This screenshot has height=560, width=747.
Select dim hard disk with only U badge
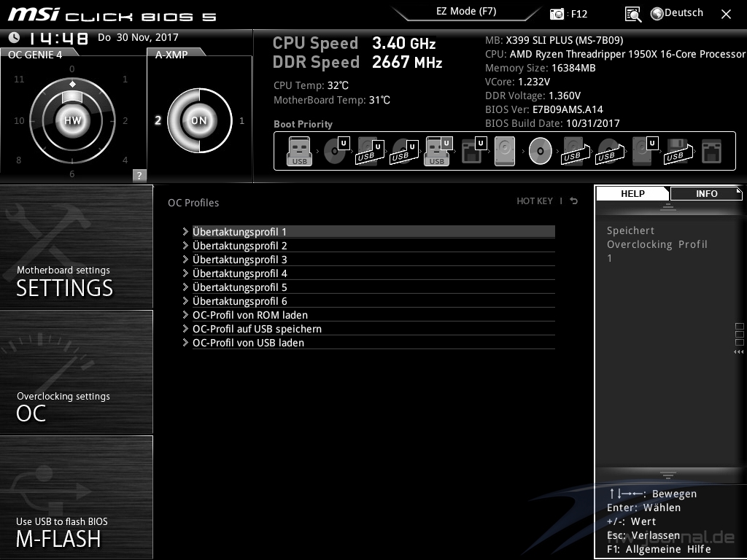(645, 151)
